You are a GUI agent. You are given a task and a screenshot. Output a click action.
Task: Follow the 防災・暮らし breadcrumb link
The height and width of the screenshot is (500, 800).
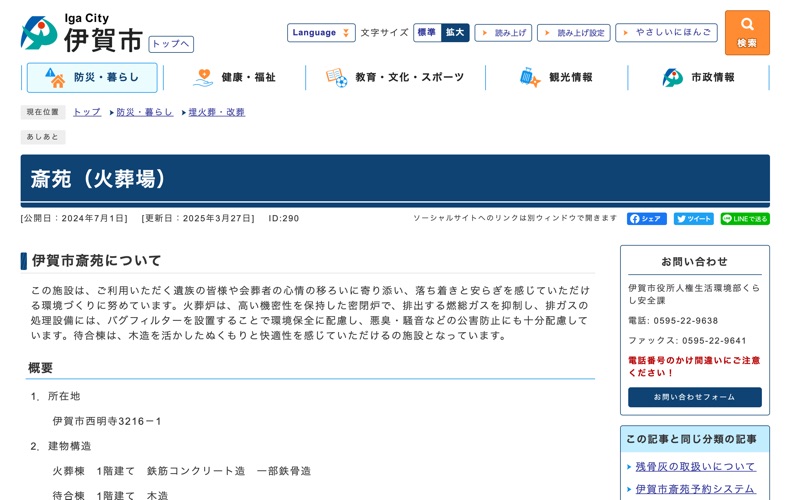point(145,112)
